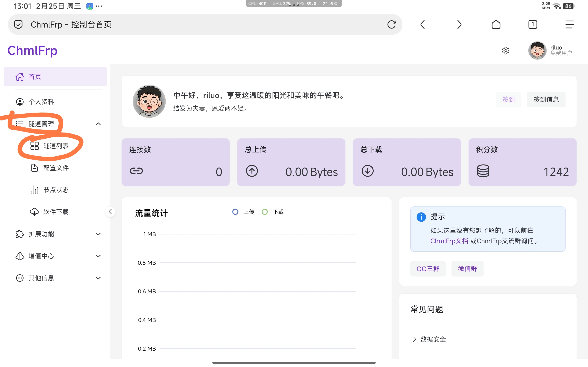
Task: Click the browser address bar
Action: tap(194, 24)
